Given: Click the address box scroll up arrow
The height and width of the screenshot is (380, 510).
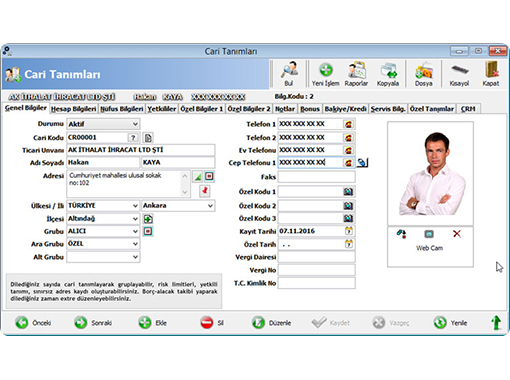Looking at the screenshot, I should [x=185, y=176].
